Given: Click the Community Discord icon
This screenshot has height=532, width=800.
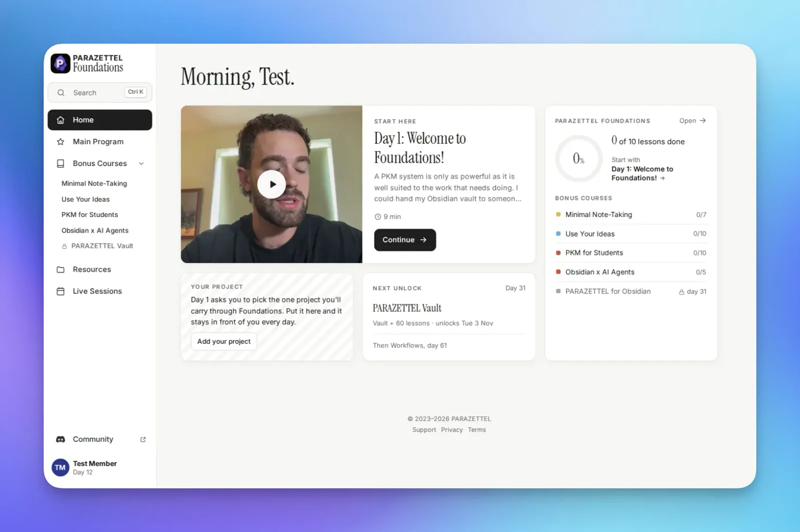Looking at the screenshot, I should tap(60, 439).
